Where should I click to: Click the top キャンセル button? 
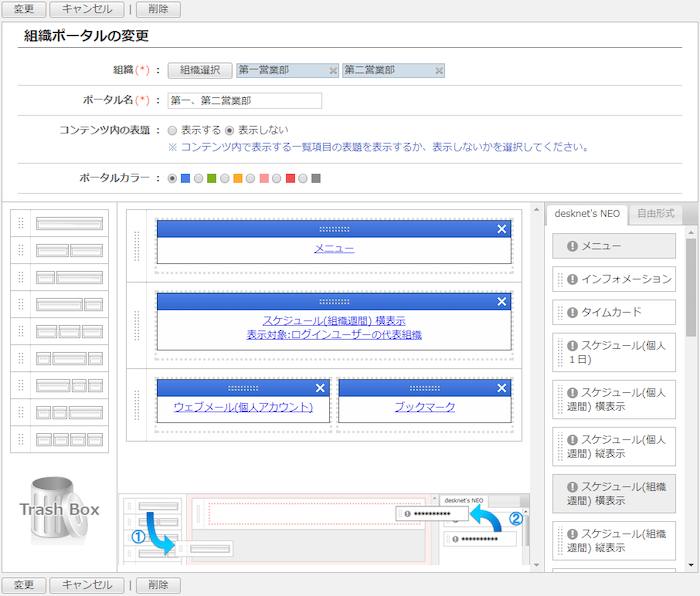pos(87,9)
